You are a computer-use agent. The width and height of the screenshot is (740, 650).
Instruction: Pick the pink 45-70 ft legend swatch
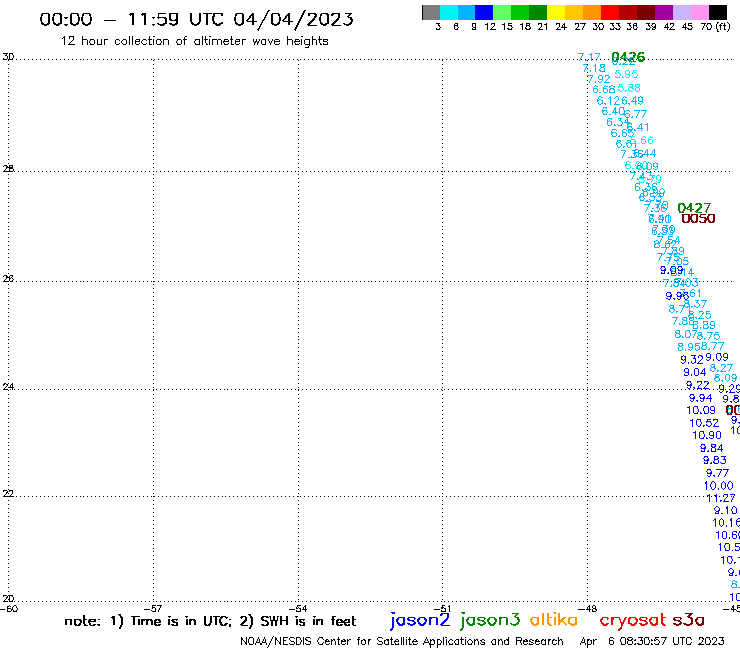point(699,12)
